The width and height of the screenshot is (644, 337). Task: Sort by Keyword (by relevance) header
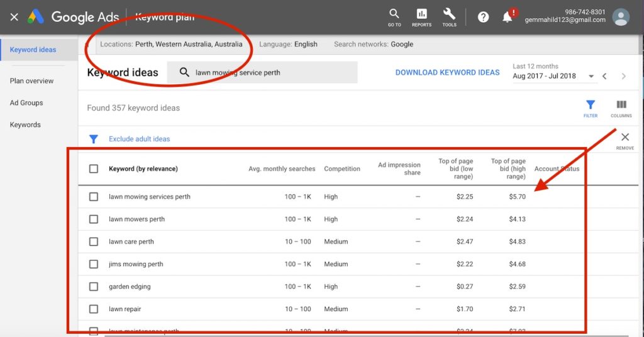tap(143, 168)
